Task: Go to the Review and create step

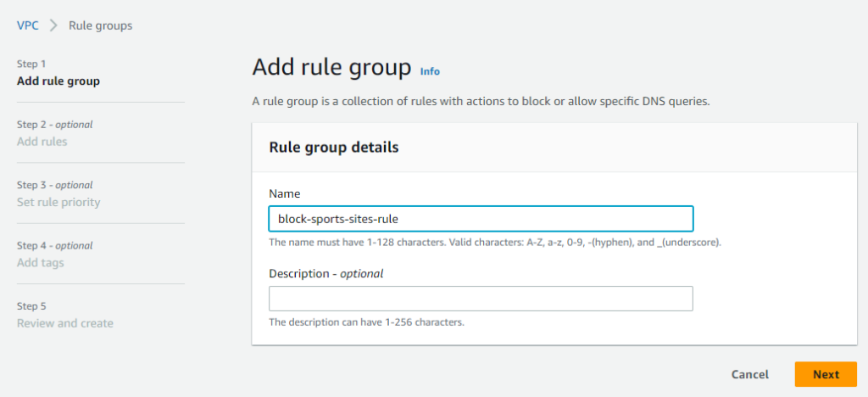Action: tap(65, 323)
